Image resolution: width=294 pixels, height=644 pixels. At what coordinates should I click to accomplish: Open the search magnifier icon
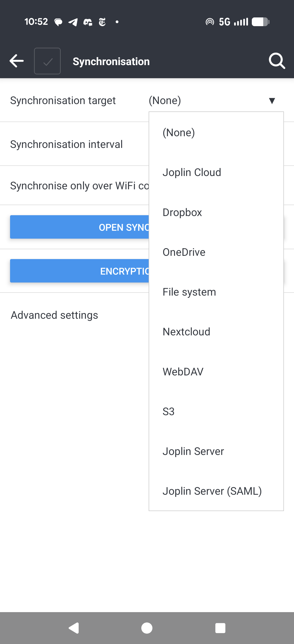277,61
